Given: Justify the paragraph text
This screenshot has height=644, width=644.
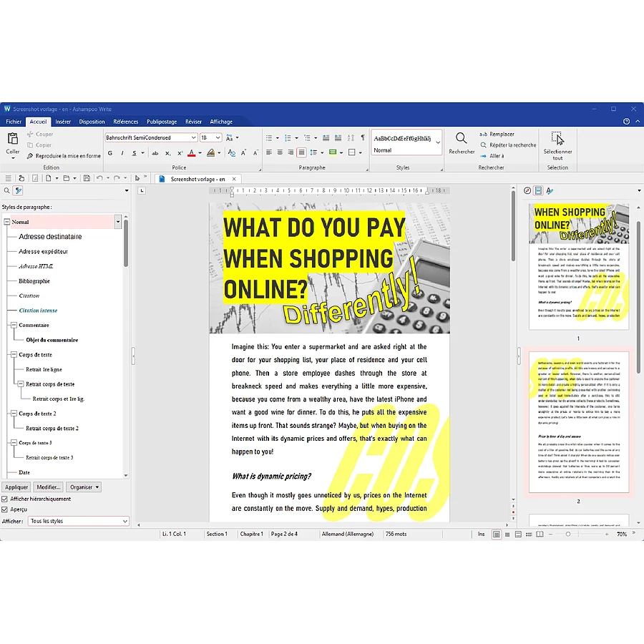Looking at the screenshot, I should tap(301, 153).
